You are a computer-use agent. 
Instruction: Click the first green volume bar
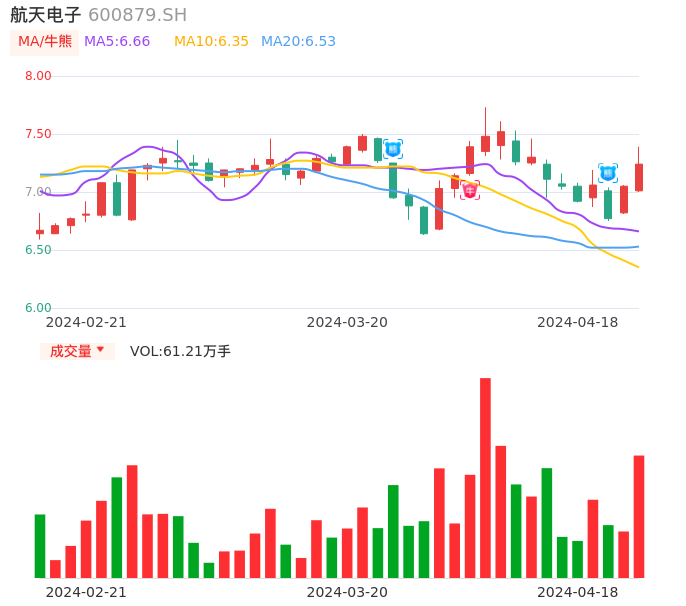point(40,546)
